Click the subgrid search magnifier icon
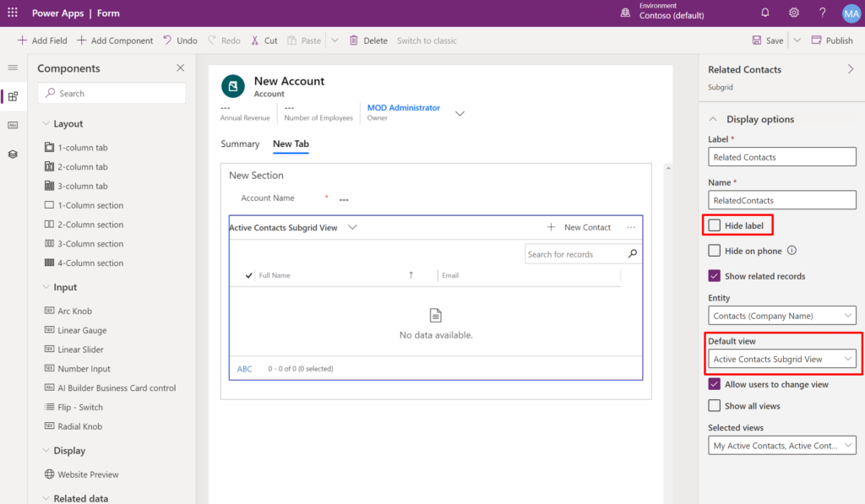Screen dimensions: 865x504 633,253
